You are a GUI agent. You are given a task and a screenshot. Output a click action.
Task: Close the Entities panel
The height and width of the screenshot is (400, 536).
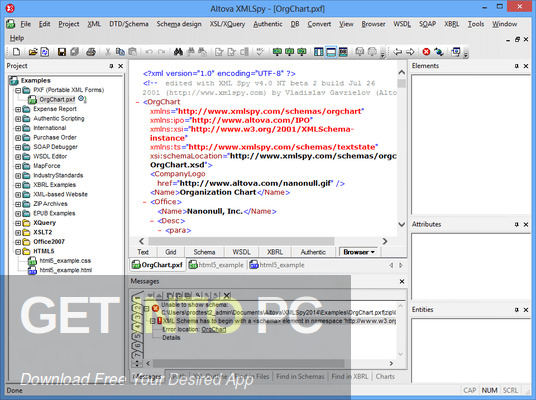click(526, 310)
